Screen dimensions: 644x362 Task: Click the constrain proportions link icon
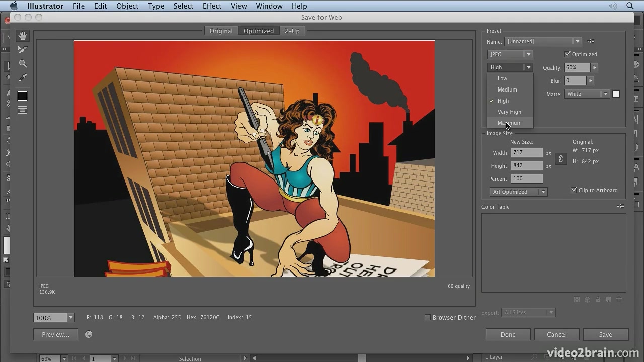pos(561,159)
